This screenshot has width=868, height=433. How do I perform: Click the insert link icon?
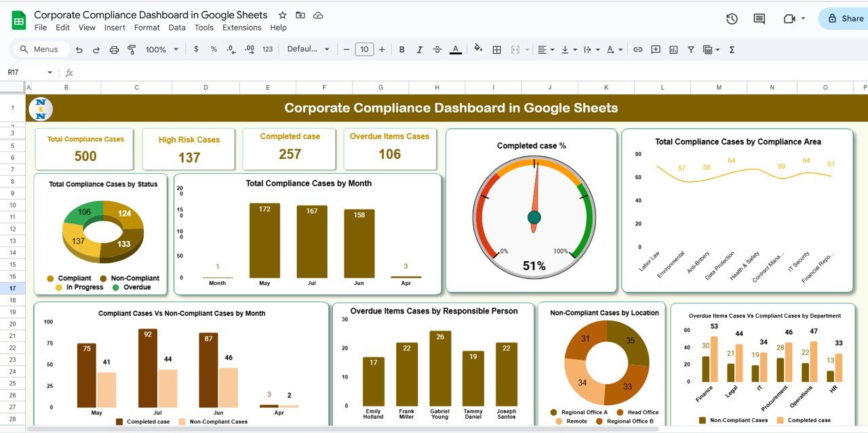[x=637, y=50]
